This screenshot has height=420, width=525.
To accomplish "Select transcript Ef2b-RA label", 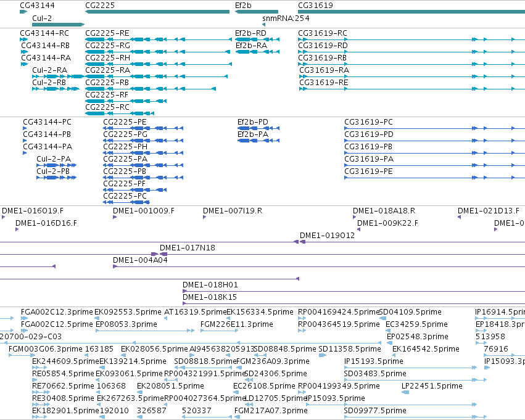I will click(x=251, y=46).
